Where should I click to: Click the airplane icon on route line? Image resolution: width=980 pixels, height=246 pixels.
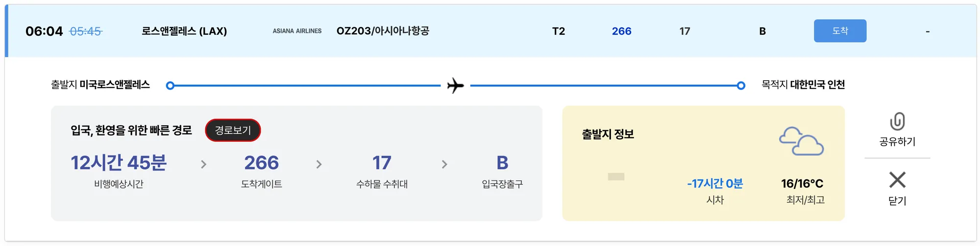pos(455,86)
